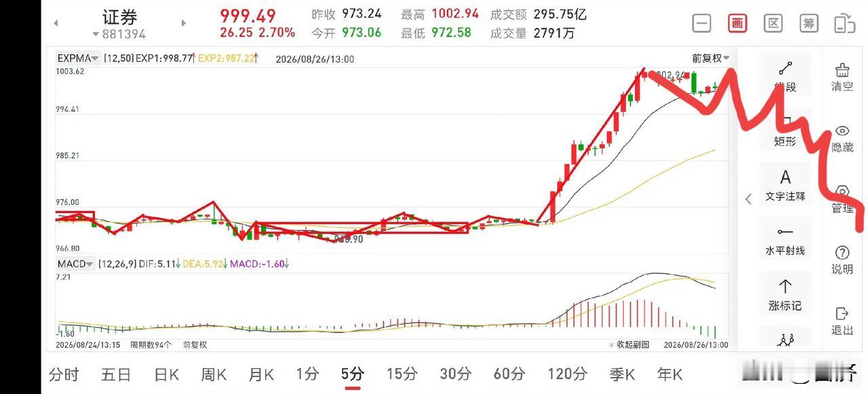
Task: Select the line segment drawing tool
Action: 785,77
